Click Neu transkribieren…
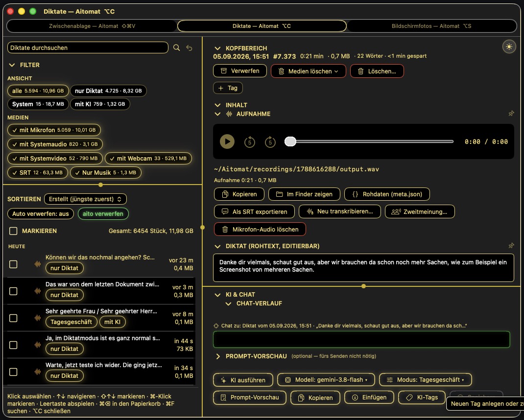The image size is (524, 420). (x=340, y=211)
